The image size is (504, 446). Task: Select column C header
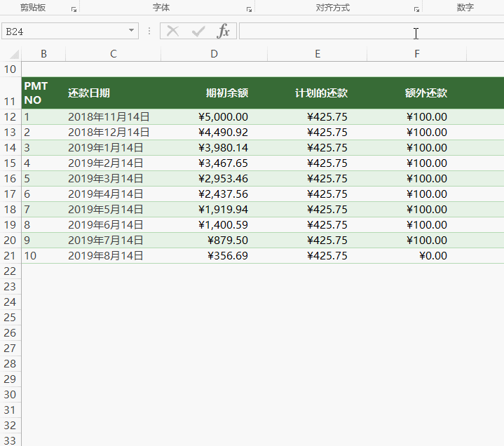coord(113,54)
